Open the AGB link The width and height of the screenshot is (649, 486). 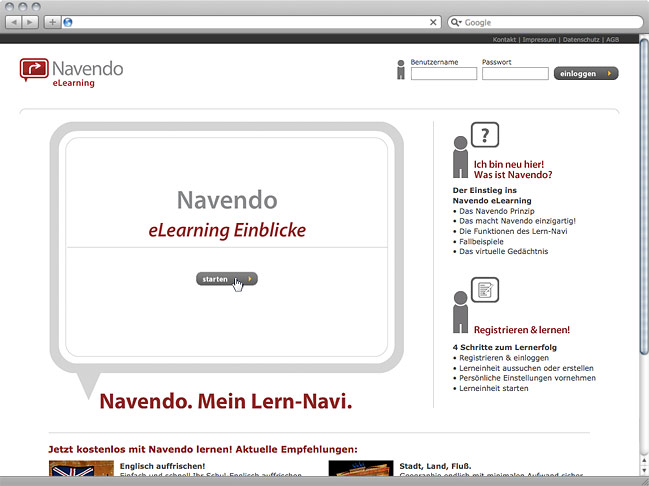pos(613,39)
